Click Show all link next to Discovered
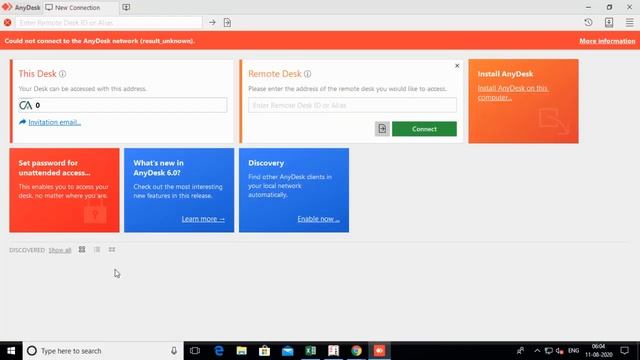This screenshot has width=640, height=360. (x=60, y=250)
